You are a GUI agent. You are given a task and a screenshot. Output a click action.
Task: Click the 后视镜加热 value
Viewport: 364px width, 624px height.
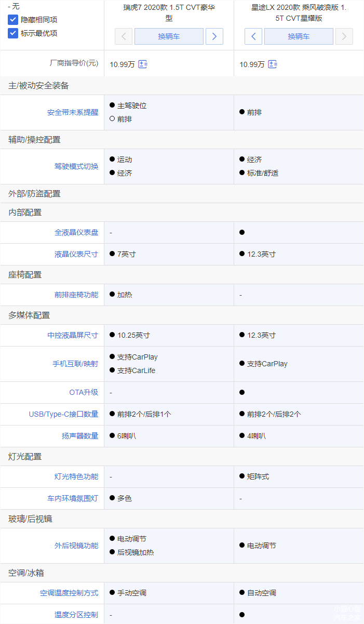tap(136, 552)
